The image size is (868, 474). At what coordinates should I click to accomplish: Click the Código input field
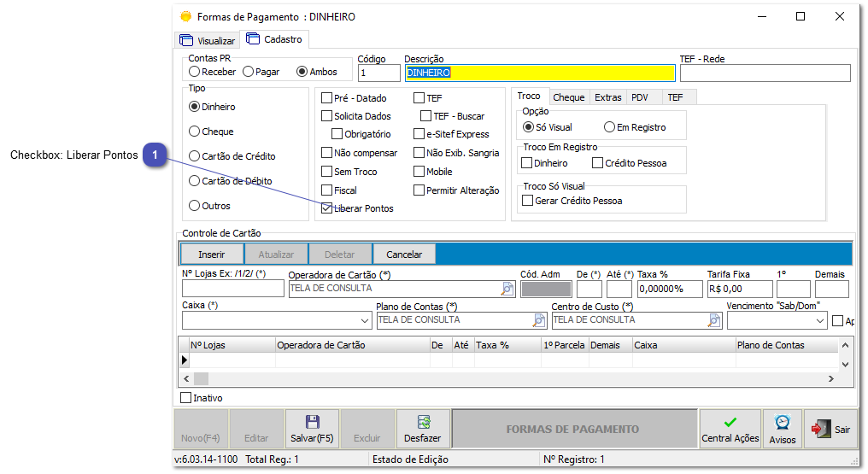(378, 73)
